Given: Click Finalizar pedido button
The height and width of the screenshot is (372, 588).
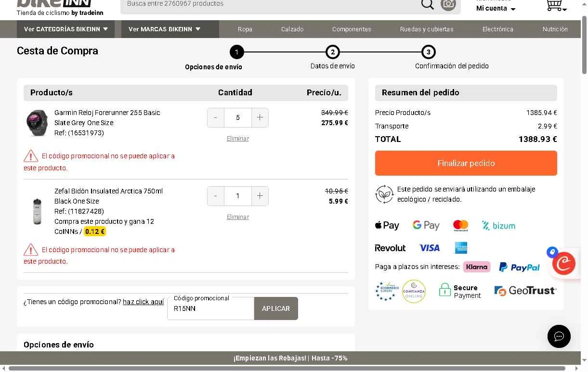Looking at the screenshot, I should [466, 163].
